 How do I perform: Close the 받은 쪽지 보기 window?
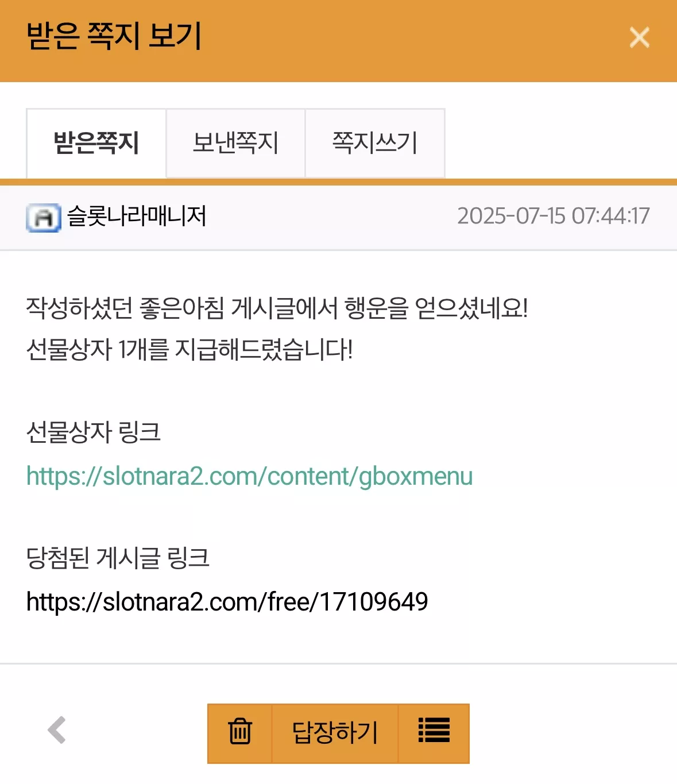pyautogui.click(x=639, y=38)
